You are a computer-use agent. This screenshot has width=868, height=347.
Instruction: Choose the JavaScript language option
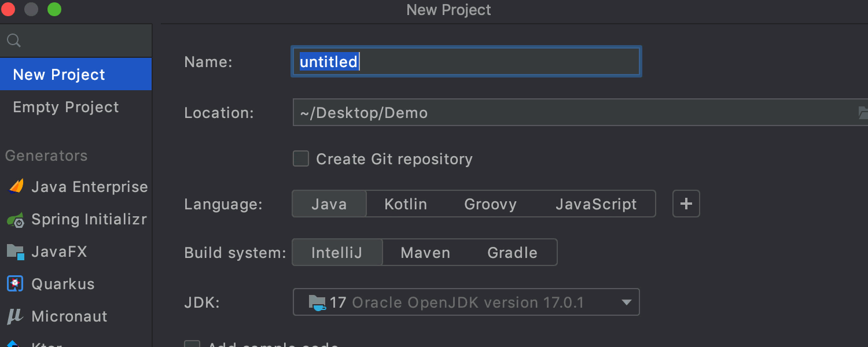point(596,204)
